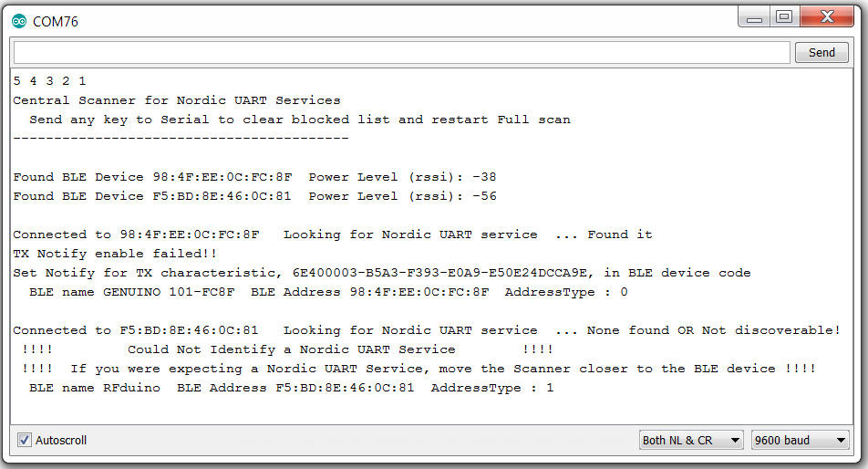This screenshot has height=469, width=868.
Task: Click the Send button
Action: (x=821, y=53)
